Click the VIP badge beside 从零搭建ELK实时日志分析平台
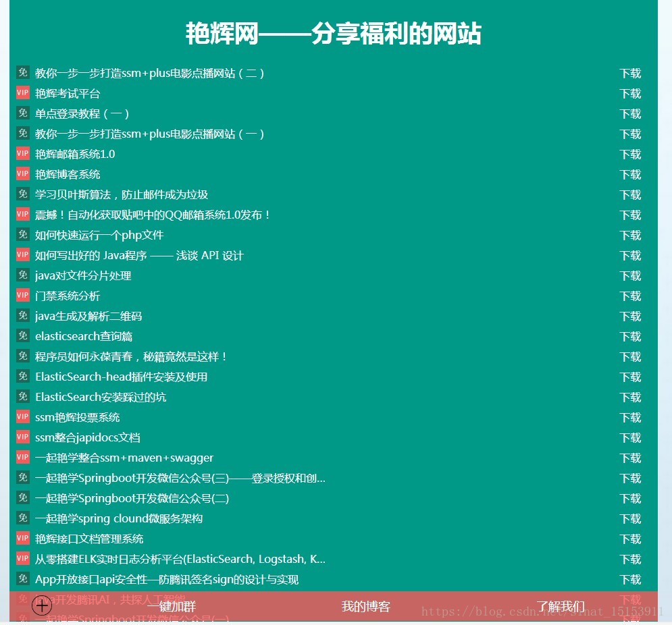This screenshot has width=672, height=625. click(23, 558)
